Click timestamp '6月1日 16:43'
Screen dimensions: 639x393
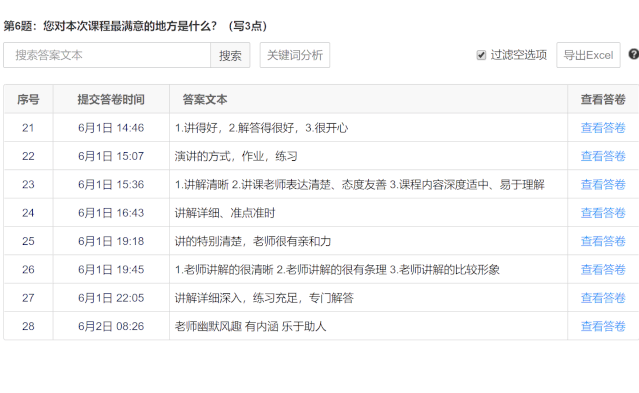coord(111,213)
